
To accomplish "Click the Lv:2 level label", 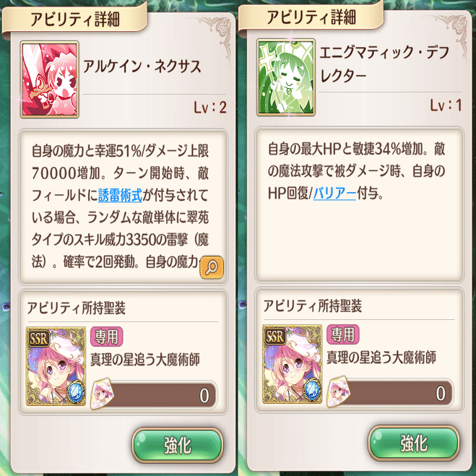I will tap(210, 108).
